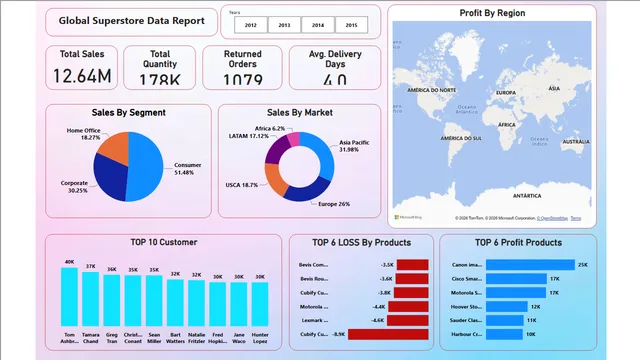Open the OpenStreetMap link on map
The width and height of the screenshot is (640, 360).
pyautogui.click(x=552, y=218)
